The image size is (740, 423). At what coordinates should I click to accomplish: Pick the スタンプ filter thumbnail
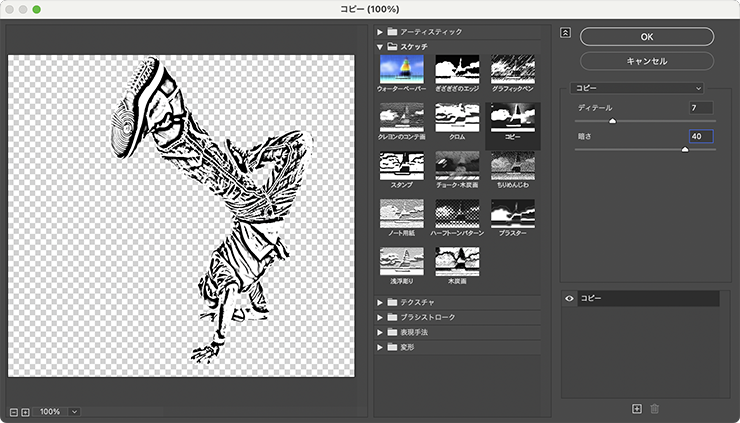pos(401,165)
